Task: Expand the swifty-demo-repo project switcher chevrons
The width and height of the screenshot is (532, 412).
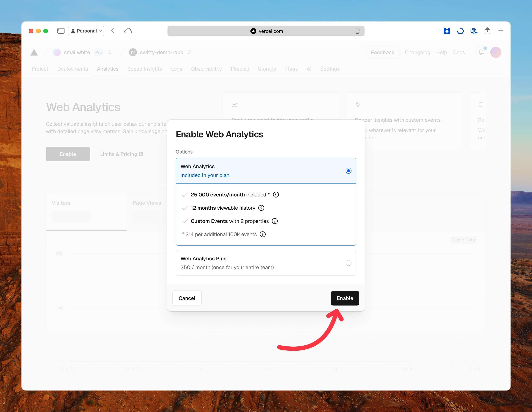Action: (x=189, y=52)
